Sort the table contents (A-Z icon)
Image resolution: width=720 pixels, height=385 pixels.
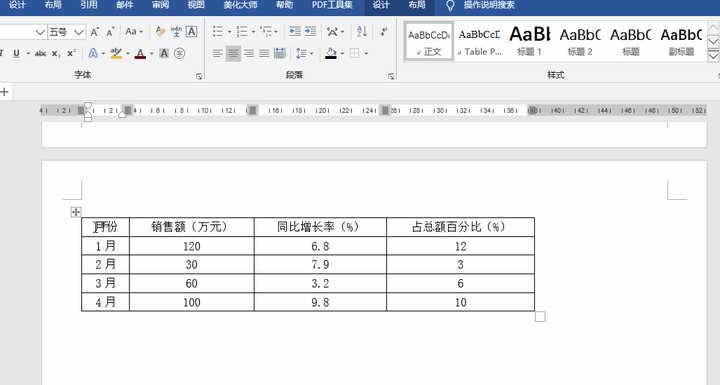click(x=361, y=32)
